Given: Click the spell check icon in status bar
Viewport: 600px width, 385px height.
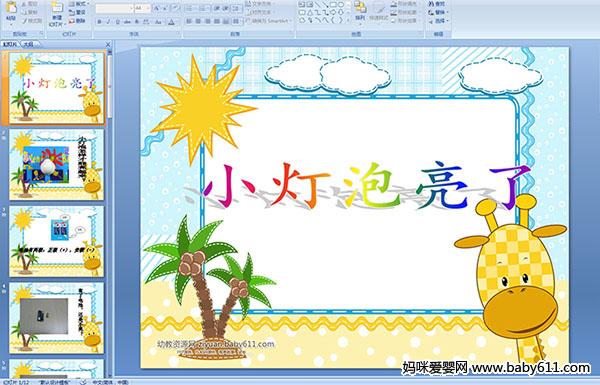Looking at the screenshot, I should [x=83, y=382].
